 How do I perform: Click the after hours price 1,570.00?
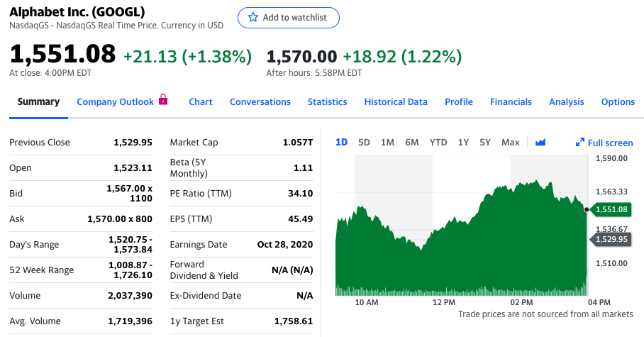click(302, 56)
